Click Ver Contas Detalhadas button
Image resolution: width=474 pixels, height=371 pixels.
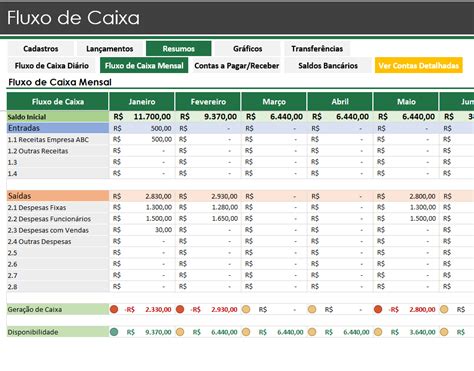[419, 66]
